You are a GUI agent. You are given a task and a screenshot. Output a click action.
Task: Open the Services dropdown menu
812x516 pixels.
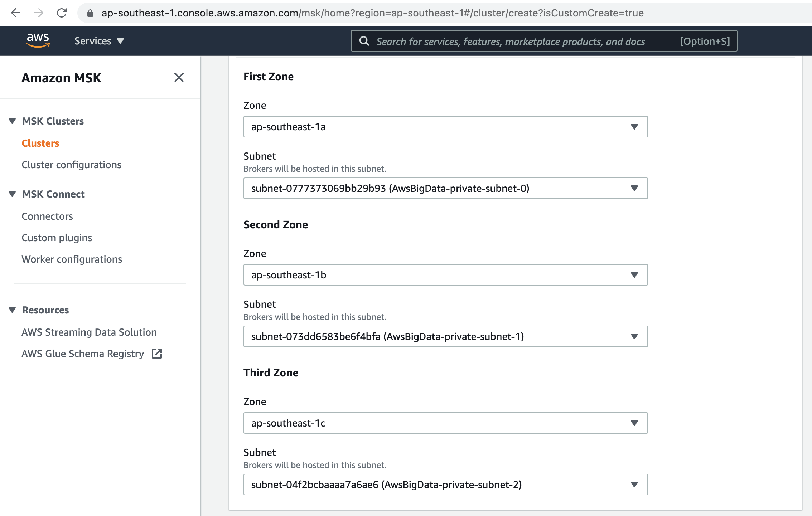(x=99, y=41)
